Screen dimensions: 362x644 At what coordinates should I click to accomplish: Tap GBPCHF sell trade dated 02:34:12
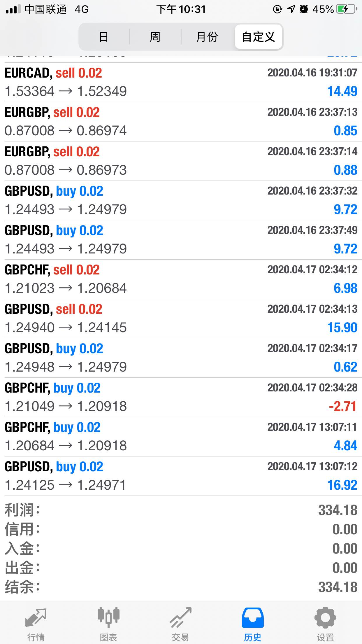click(181, 279)
